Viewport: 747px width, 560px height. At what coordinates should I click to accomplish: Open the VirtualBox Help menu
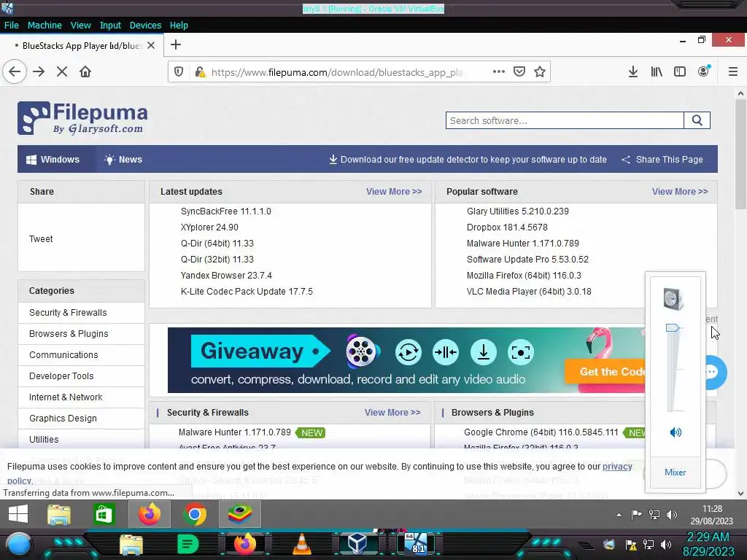179,26
